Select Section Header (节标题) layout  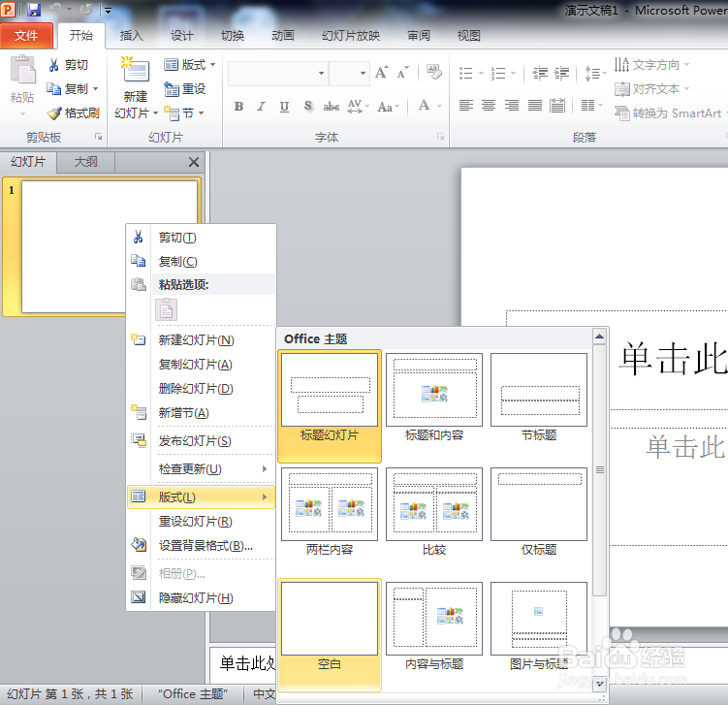539,398
